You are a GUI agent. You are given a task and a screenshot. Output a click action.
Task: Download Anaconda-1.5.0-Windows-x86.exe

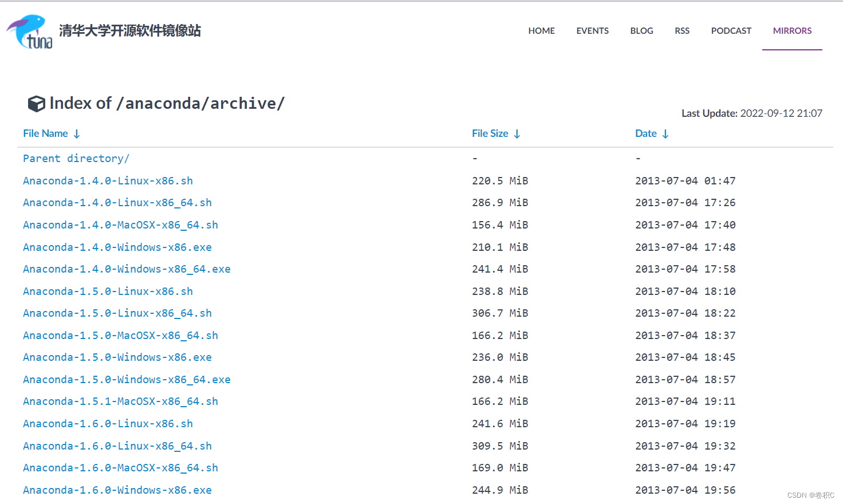pyautogui.click(x=117, y=357)
